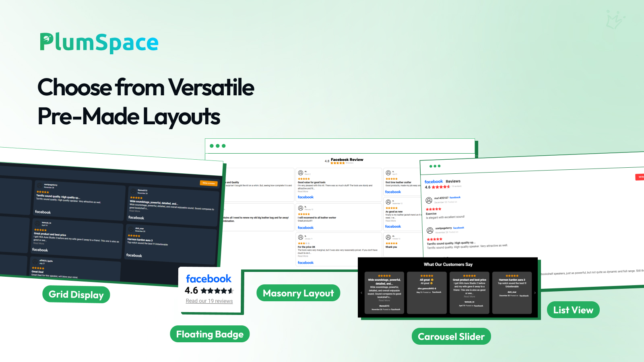Click red Write button in list view window
Viewport: 644px width, 362px height.
[x=640, y=177]
